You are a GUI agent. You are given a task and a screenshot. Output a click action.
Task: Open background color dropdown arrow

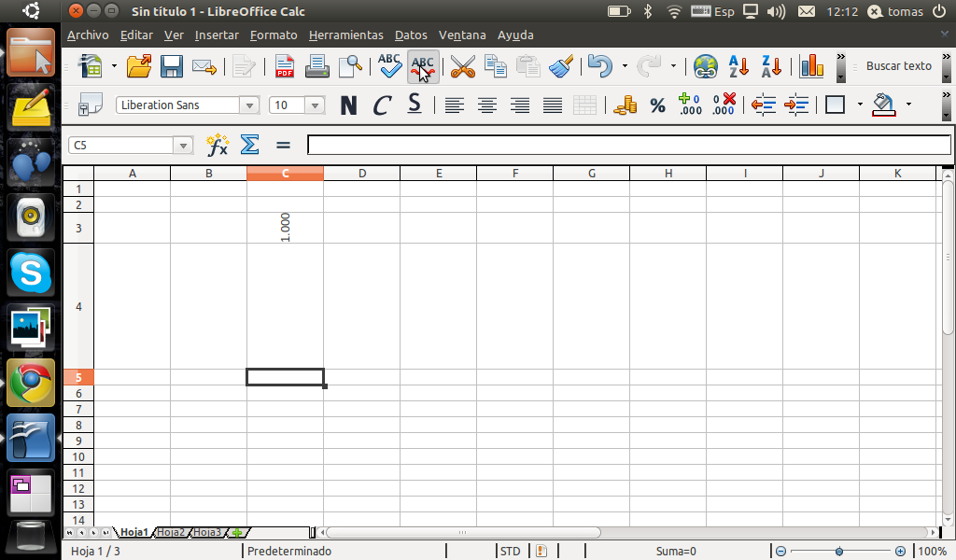[908, 105]
